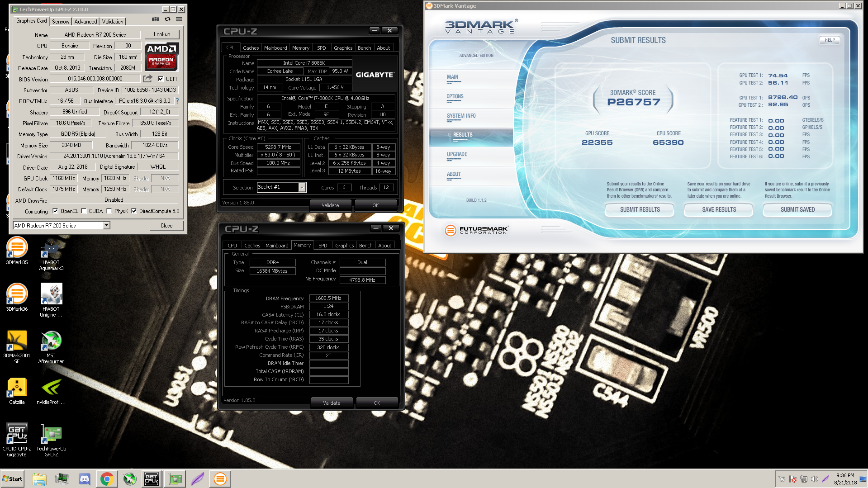Image resolution: width=868 pixels, height=488 pixels.
Task: Open UPGRADE section in 3DMark Vantage
Action: [x=457, y=154]
